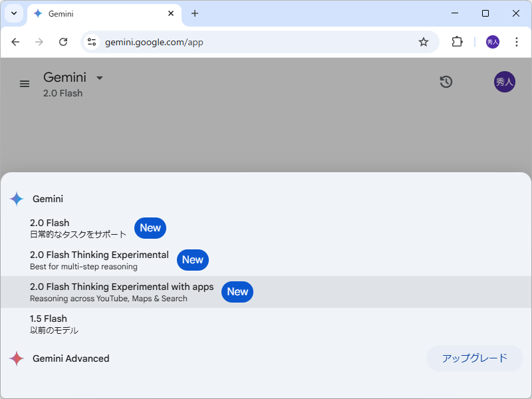The width and height of the screenshot is (532, 399).
Task: Open a new browser tab
Action: click(x=195, y=13)
